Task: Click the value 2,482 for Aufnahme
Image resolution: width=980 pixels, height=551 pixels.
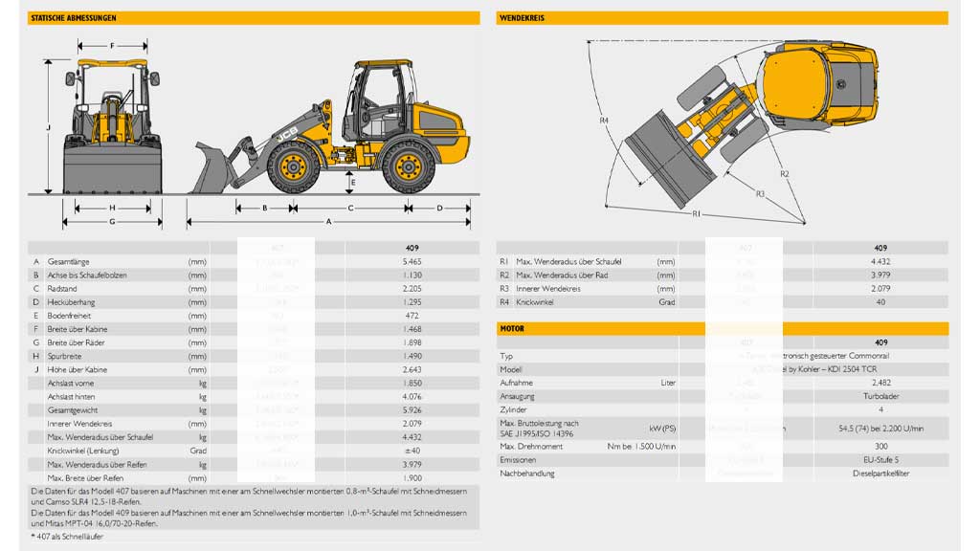Action: point(880,383)
